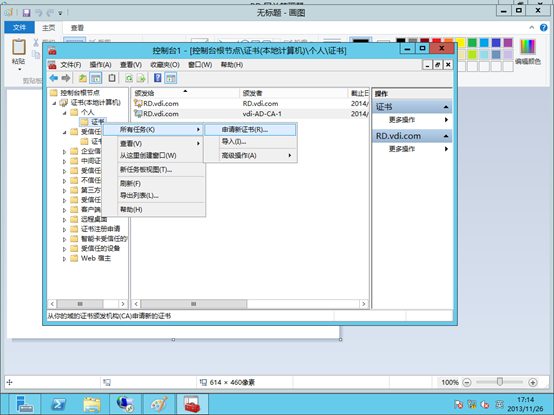Screen dimensions: 554x415
Task: Open Paint 文件 tab
Action: point(19,28)
